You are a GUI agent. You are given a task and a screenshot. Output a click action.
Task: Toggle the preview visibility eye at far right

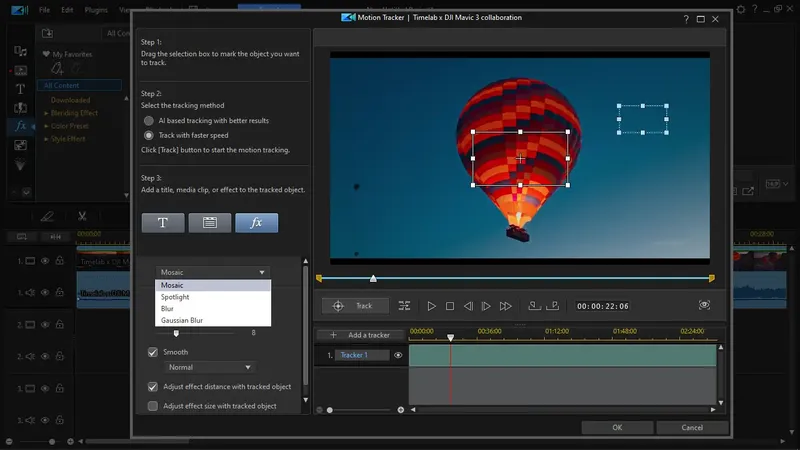(x=704, y=305)
